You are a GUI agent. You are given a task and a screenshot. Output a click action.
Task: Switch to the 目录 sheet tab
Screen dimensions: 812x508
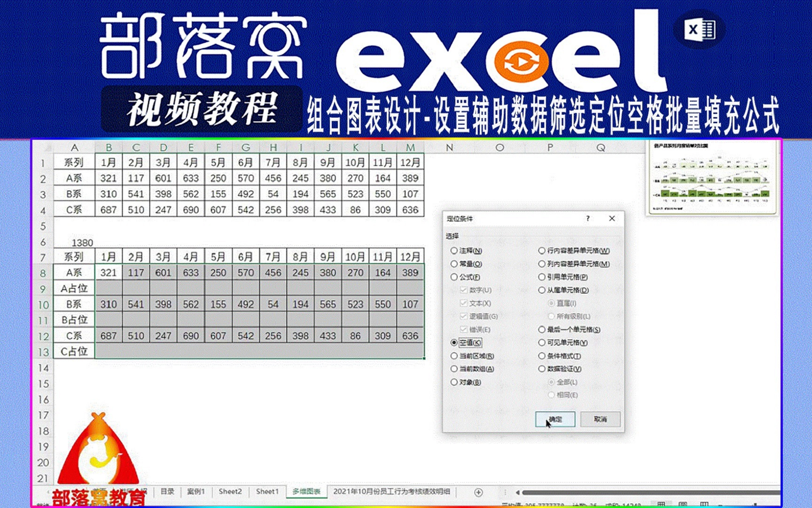point(167,492)
